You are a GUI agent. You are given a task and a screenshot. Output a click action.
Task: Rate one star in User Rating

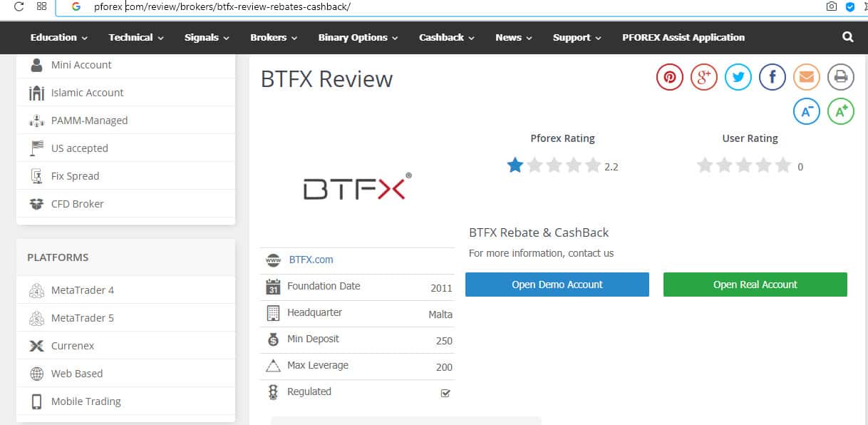[705, 166]
